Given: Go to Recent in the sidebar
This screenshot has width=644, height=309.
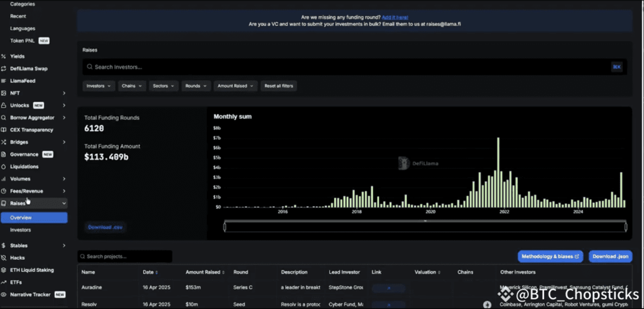Looking at the screenshot, I should [x=18, y=16].
